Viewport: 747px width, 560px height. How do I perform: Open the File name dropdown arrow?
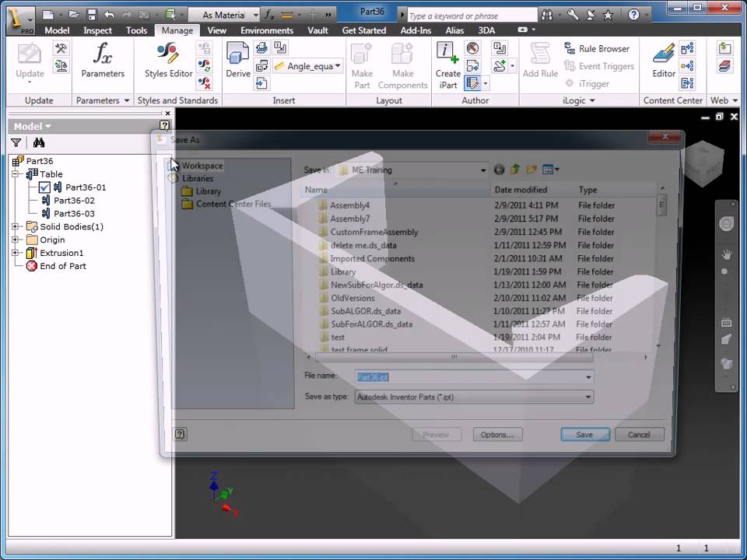tap(588, 377)
